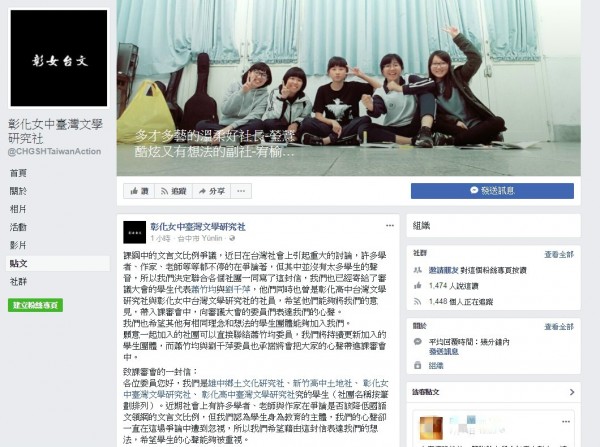
Task: Click 查看全部 in the 關於 panel
Action: tap(559, 326)
